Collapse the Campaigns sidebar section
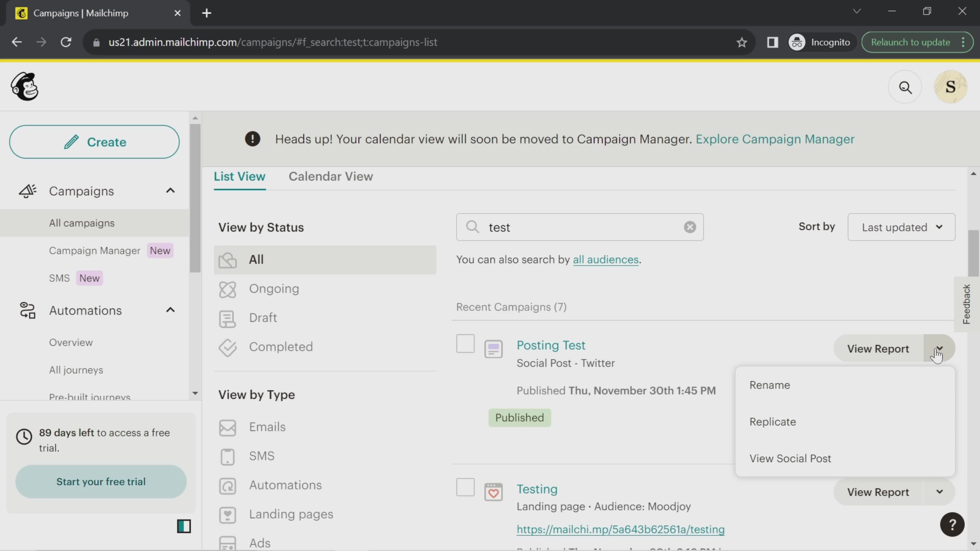 [x=170, y=191]
